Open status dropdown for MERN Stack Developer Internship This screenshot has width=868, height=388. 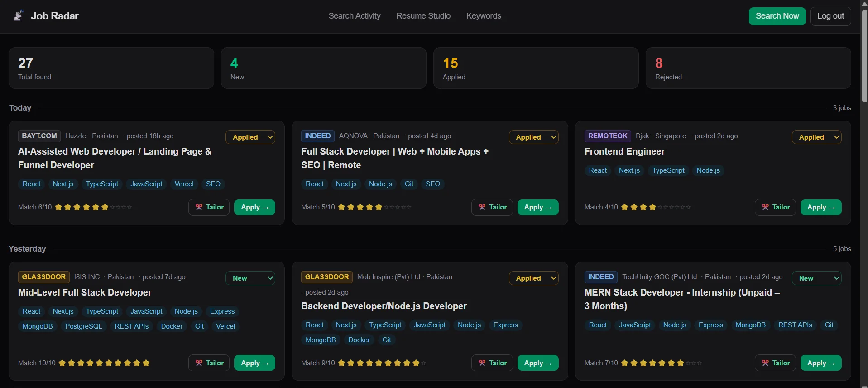816,278
